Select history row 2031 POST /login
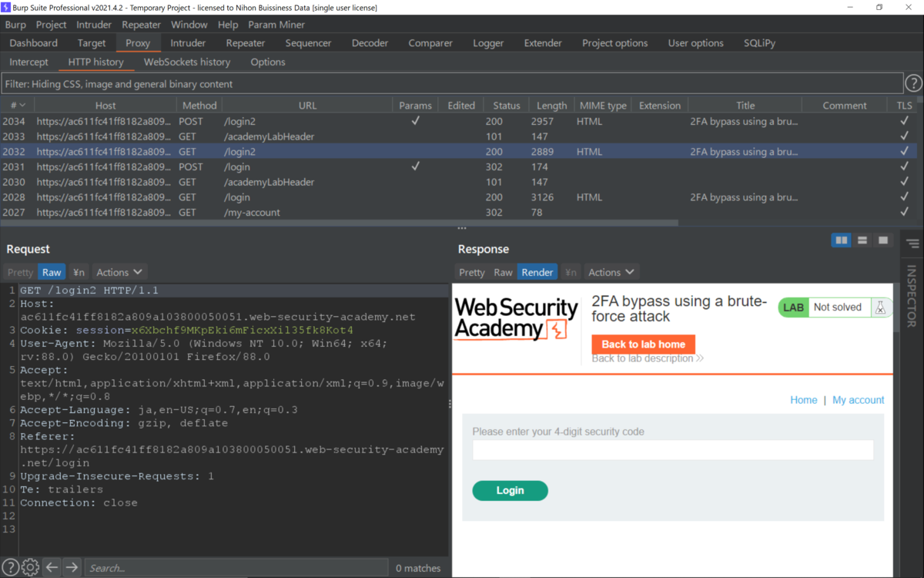This screenshot has width=924, height=578. click(x=458, y=166)
